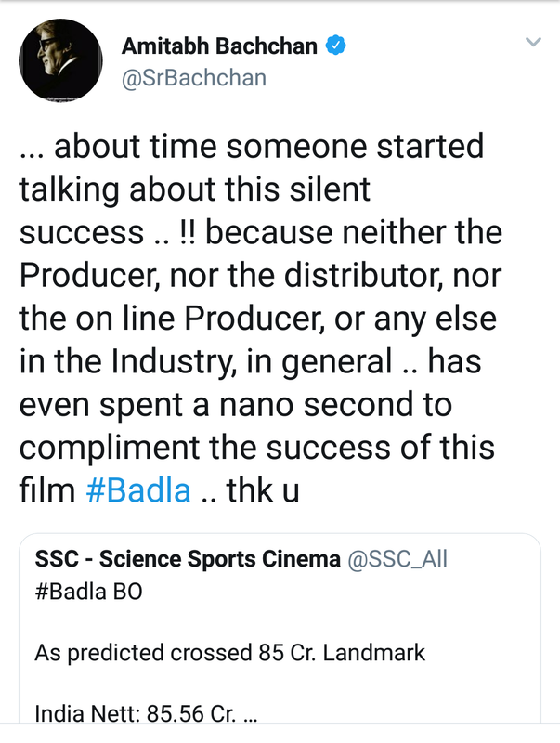Click "As predicted crossed 85 Cr. Landmark" line
Screen dimensions: 560x743
(x=229, y=653)
